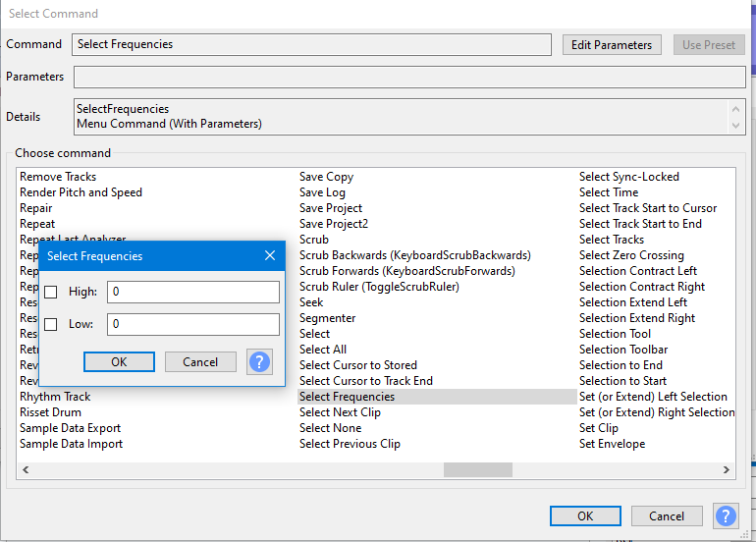756x542 pixels.
Task: Select Risset Drum command
Action: pos(51,412)
